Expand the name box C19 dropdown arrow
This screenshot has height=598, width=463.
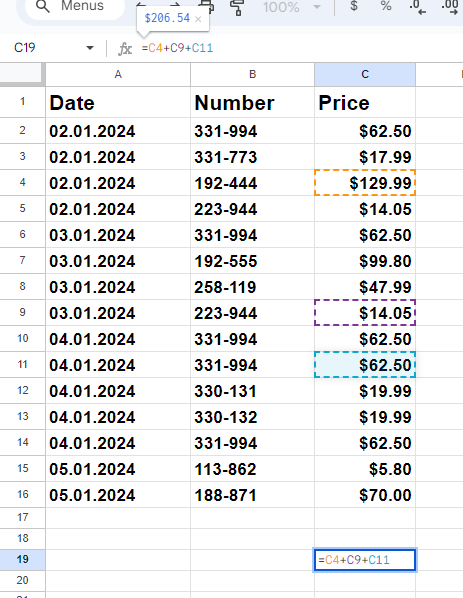point(90,48)
